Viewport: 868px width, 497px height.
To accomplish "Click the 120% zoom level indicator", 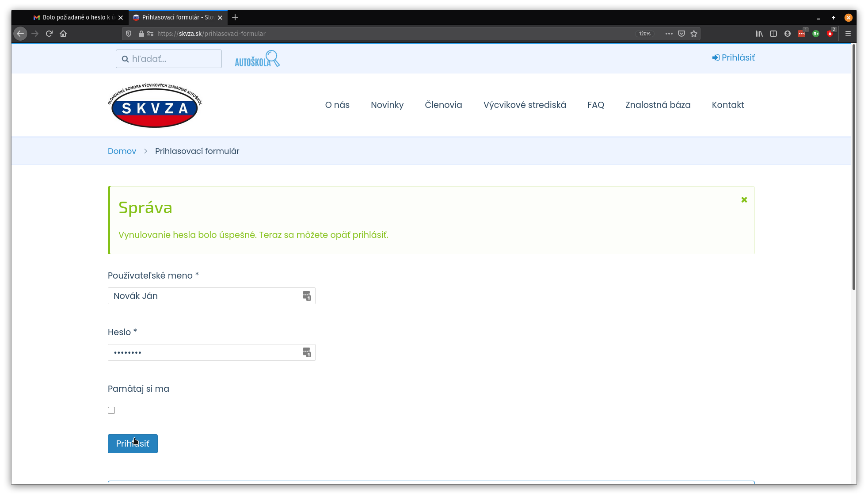I will click(x=644, y=34).
